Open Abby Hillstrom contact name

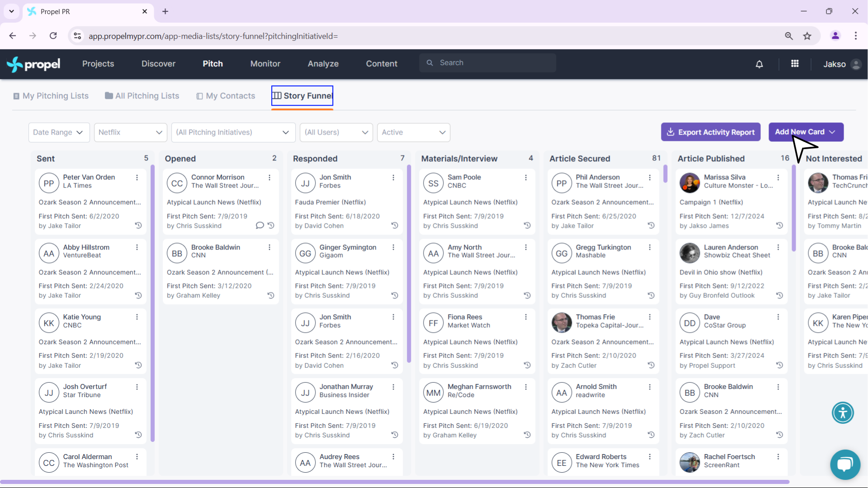[x=86, y=247]
